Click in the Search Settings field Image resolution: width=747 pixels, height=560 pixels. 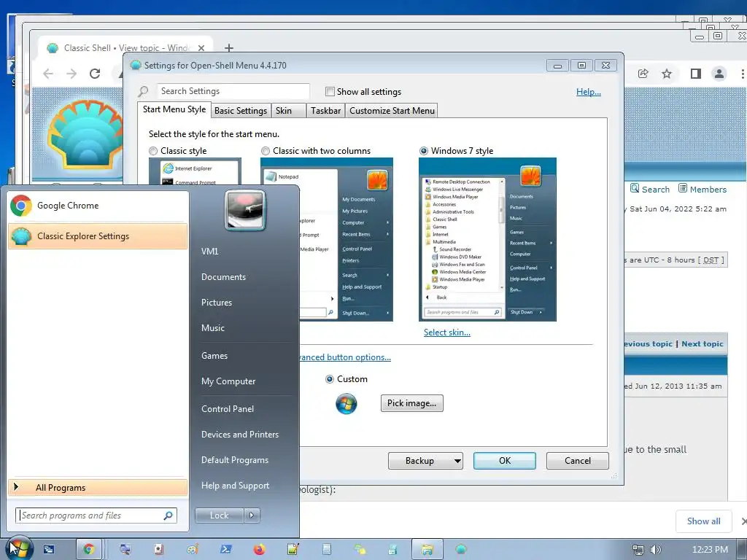tap(233, 91)
